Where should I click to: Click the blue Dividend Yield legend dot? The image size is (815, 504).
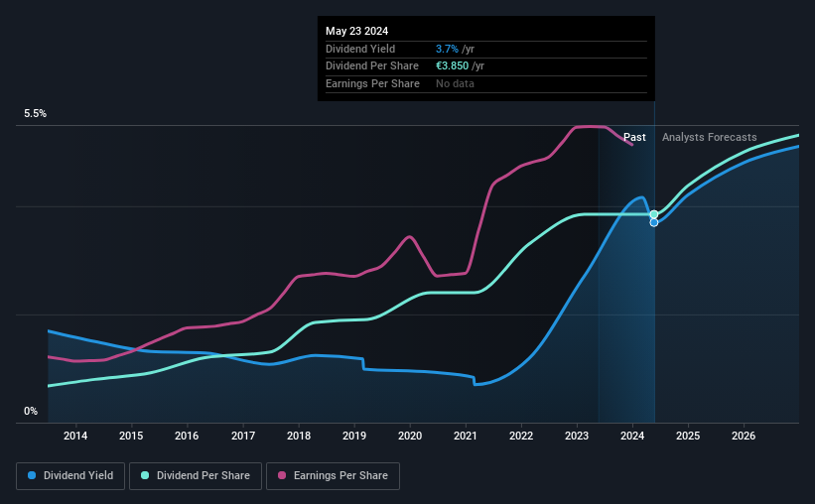pyautogui.click(x=32, y=475)
